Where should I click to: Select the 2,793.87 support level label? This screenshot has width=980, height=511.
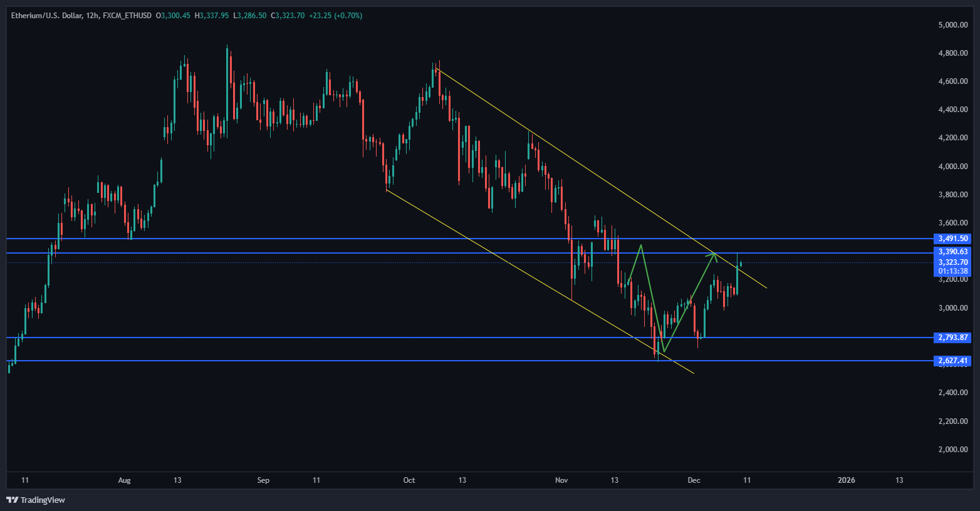(952, 338)
